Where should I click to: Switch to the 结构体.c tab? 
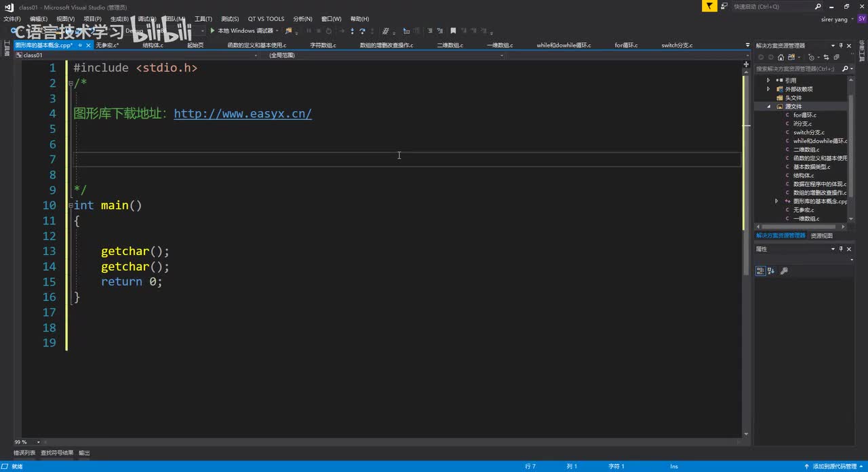click(x=153, y=45)
